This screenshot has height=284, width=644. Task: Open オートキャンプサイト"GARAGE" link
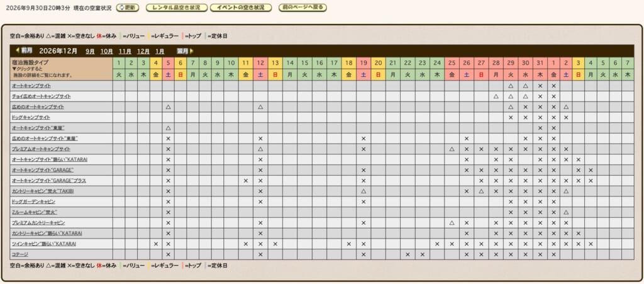pyautogui.click(x=43, y=170)
